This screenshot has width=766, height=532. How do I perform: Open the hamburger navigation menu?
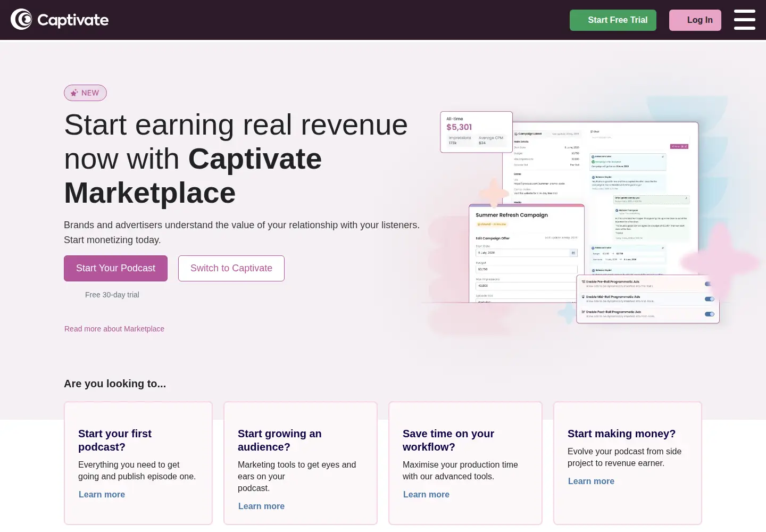[745, 20]
